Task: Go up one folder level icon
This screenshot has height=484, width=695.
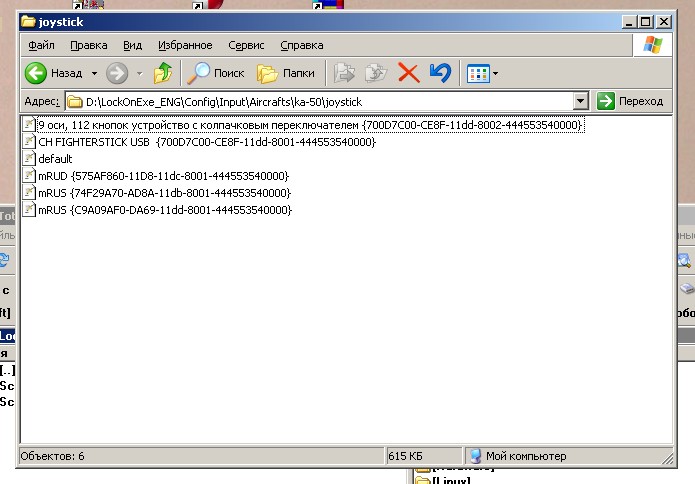Action: point(163,73)
